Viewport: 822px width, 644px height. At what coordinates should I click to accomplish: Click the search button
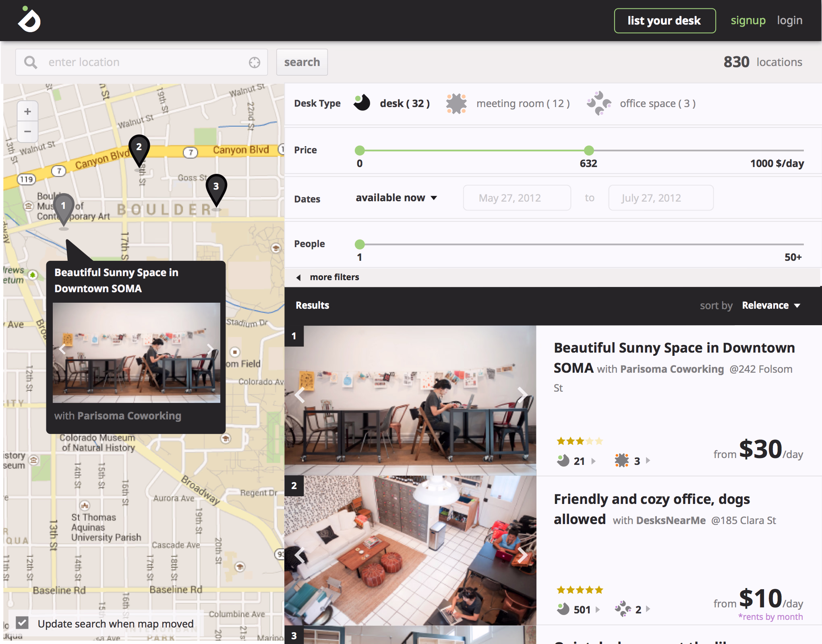[302, 62]
